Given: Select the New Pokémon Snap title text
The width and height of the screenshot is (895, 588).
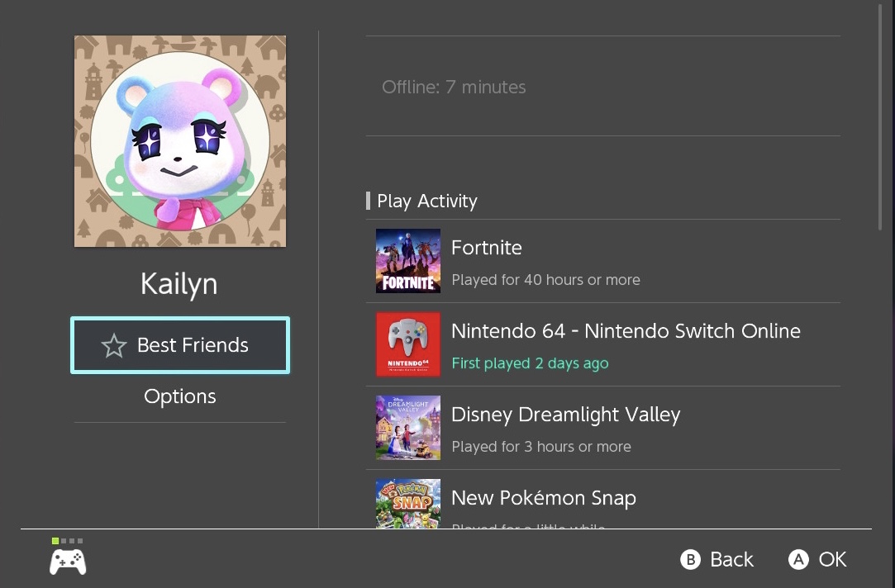Looking at the screenshot, I should click(x=544, y=498).
